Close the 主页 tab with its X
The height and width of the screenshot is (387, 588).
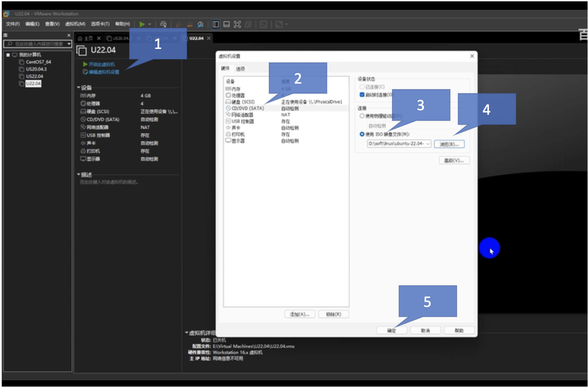pyautogui.click(x=99, y=38)
